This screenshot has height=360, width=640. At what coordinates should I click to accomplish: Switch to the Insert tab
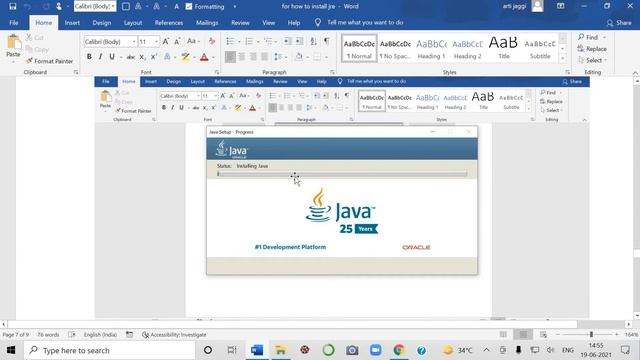(72, 23)
